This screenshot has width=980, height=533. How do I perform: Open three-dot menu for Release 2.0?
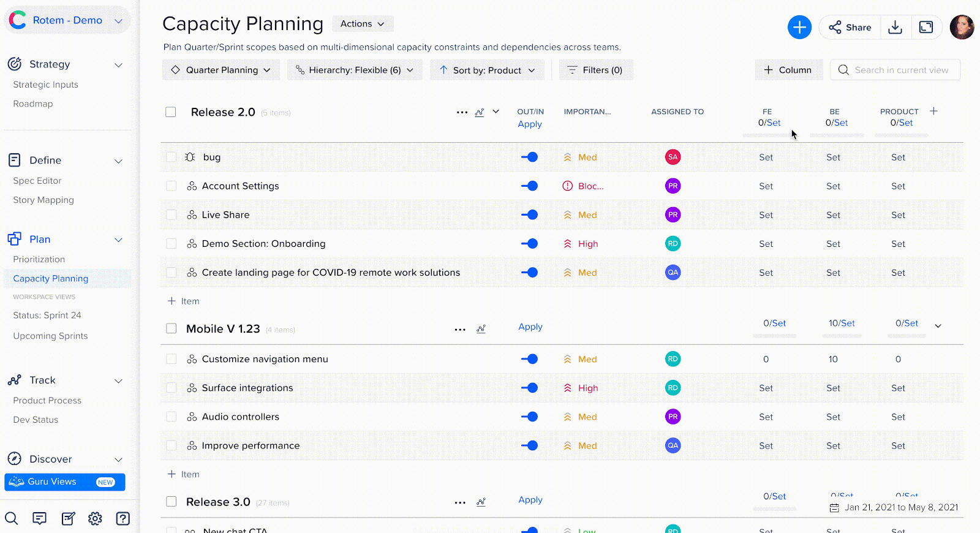(x=462, y=112)
